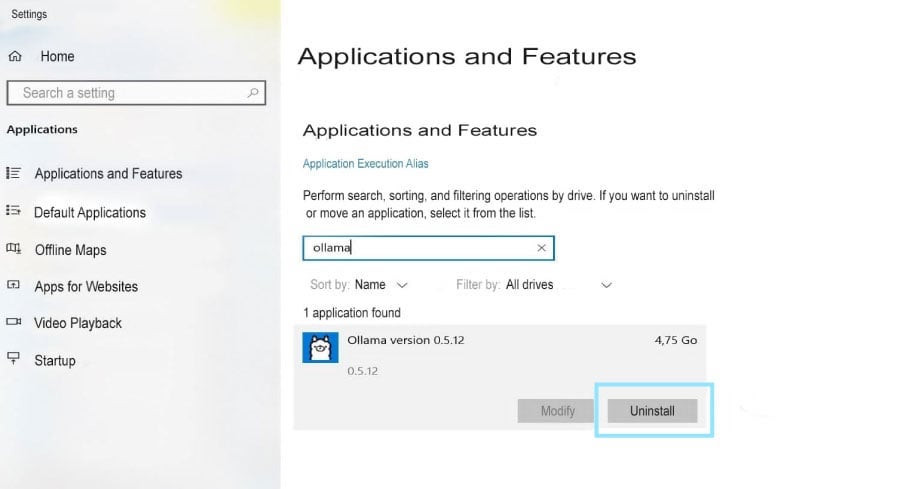This screenshot has height=489, width=900.
Task: Open Apps for Websites settings
Action: (x=86, y=286)
